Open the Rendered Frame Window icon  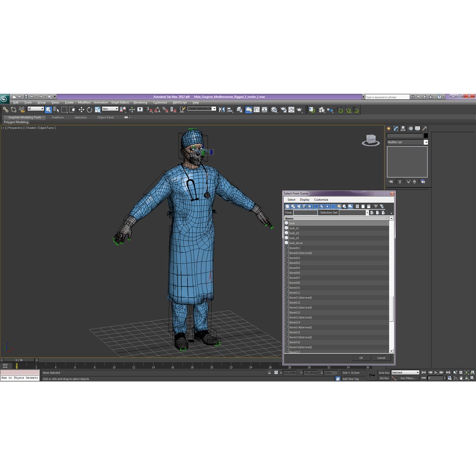pyautogui.click(x=291, y=110)
